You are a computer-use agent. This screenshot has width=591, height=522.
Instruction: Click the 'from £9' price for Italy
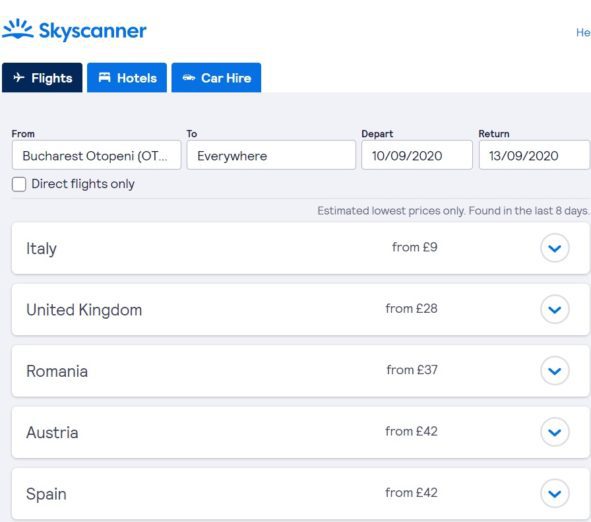click(415, 247)
